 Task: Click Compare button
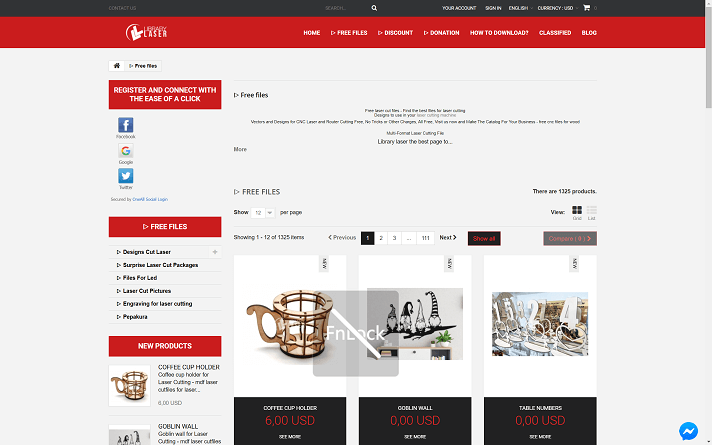coord(570,238)
